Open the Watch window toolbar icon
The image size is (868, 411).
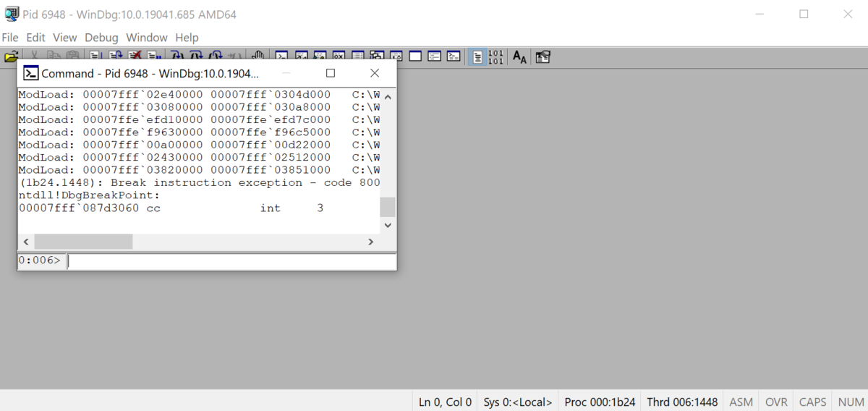tap(301, 56)
